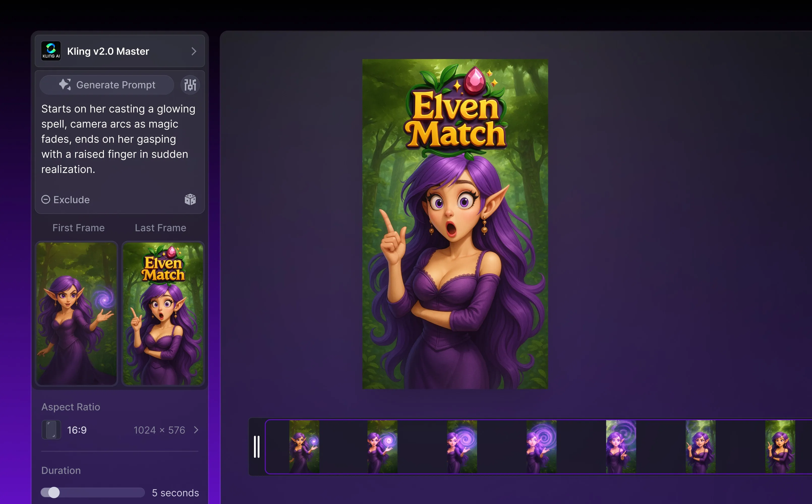Click the timeline pause bars icon
This screenshot has height=504, width=812.
256,447
